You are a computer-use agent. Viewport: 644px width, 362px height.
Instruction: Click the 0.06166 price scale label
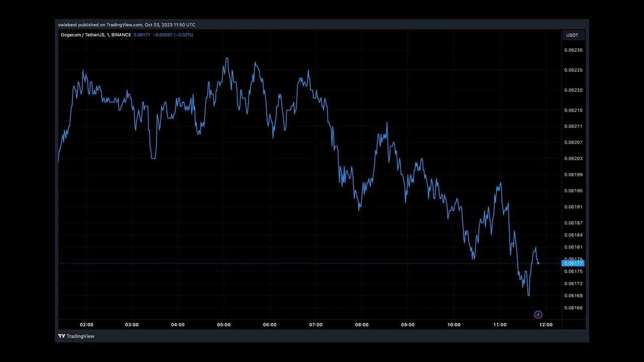point(573,308)
